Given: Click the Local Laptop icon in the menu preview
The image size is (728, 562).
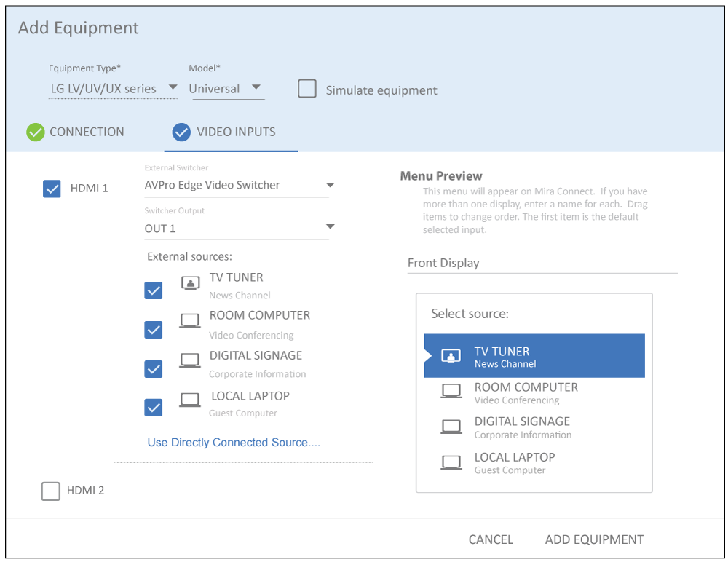Looking at the screenshot, I should [x=451, y=462].
